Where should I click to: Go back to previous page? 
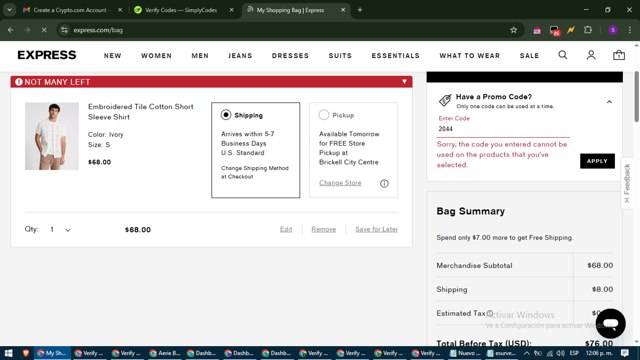pos(11,30)
